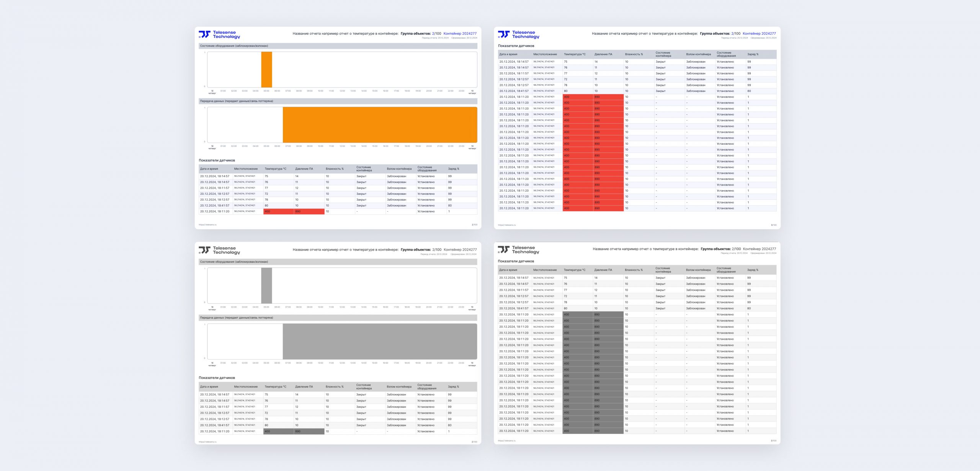Viewport: 980px width, 471px height.
Task: Click page number 3/100 on red table page
Action: click(x=774, y=225)
